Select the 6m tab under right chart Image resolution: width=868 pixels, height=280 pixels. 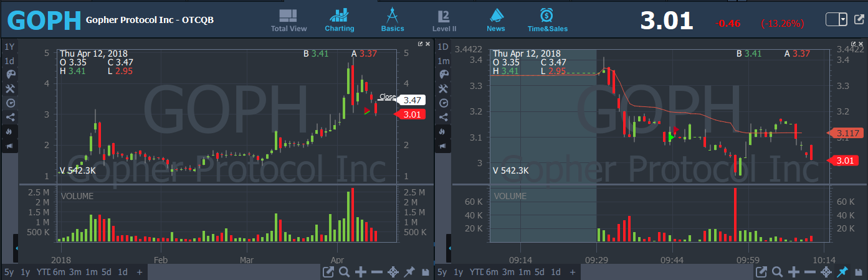click(492, 272)
